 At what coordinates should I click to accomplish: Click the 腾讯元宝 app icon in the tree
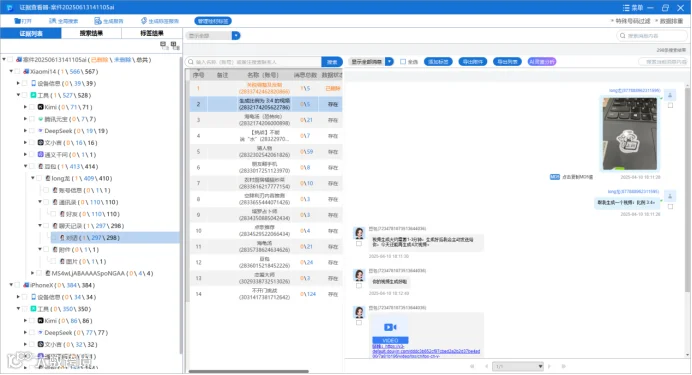(40, 119)
